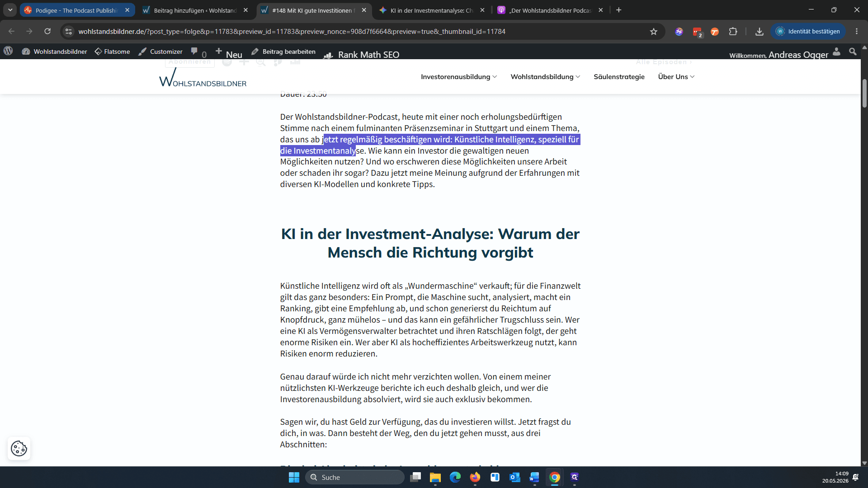Open the Customizer link
Image resolution: width=868 pixels, height=488 pixels.
pos(160,52)
